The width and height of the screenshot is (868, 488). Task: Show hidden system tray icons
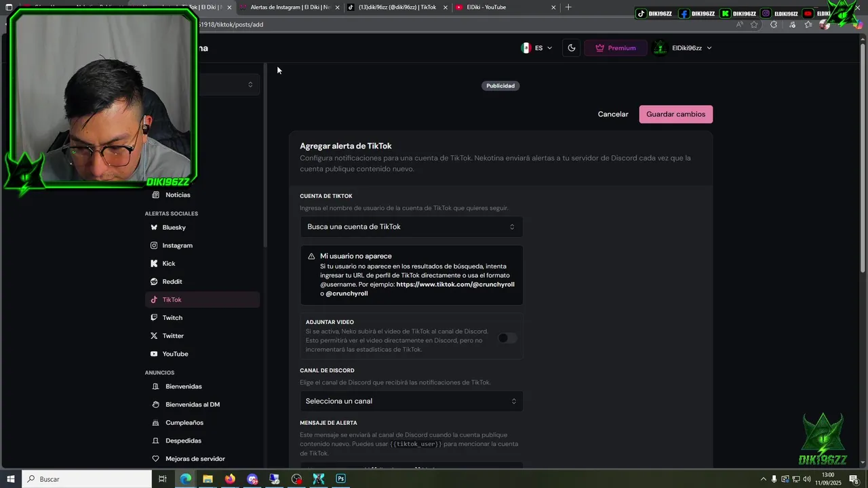(x=763, y=479)
